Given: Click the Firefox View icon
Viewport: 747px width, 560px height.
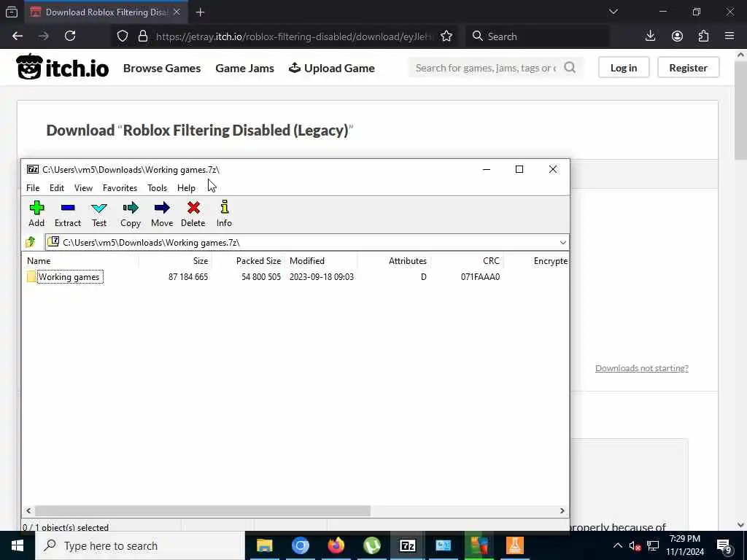Looking at the screenshot, I should pos(12,12).
